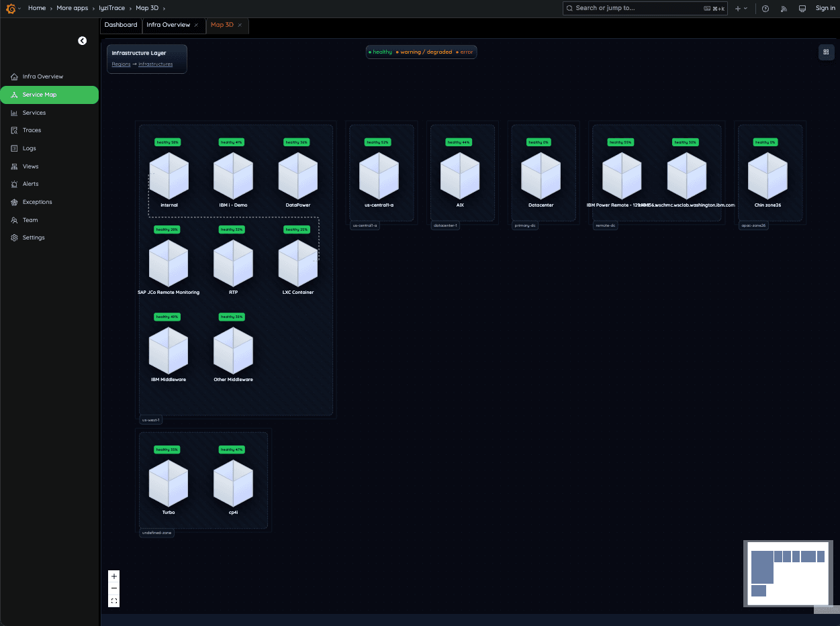Zoom in using the plus map control

click(113, 576)
